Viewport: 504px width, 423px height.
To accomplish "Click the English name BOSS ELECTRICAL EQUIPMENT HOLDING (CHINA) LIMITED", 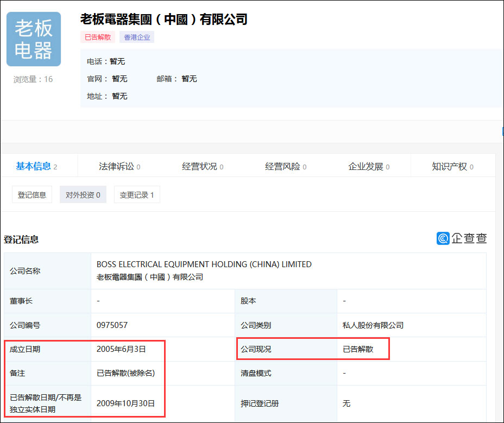I will pyautogui.click(x=204, y=264).
